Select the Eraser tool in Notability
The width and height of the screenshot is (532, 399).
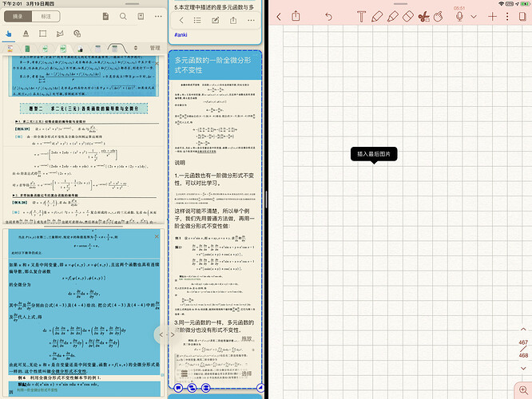click(x=408, y=17)
